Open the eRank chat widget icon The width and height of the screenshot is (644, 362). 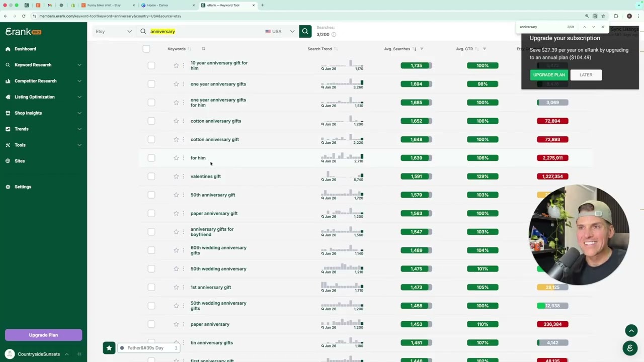click(x=630, y=348)
